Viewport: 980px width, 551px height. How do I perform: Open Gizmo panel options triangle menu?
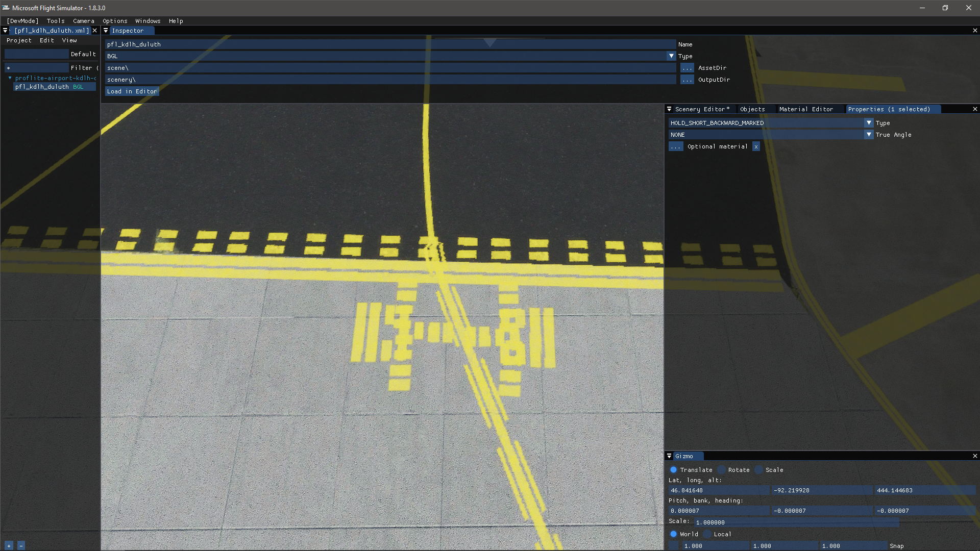click(x=669, y=456)
